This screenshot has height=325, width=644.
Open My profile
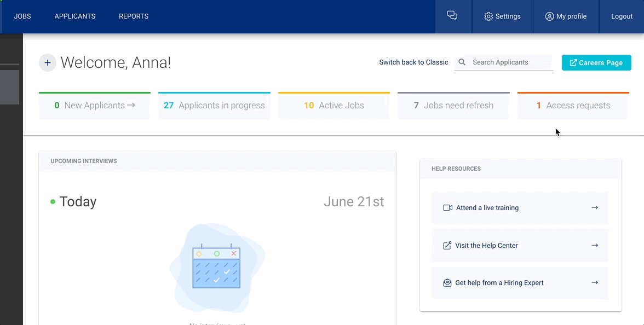click(x=566, y=16)
